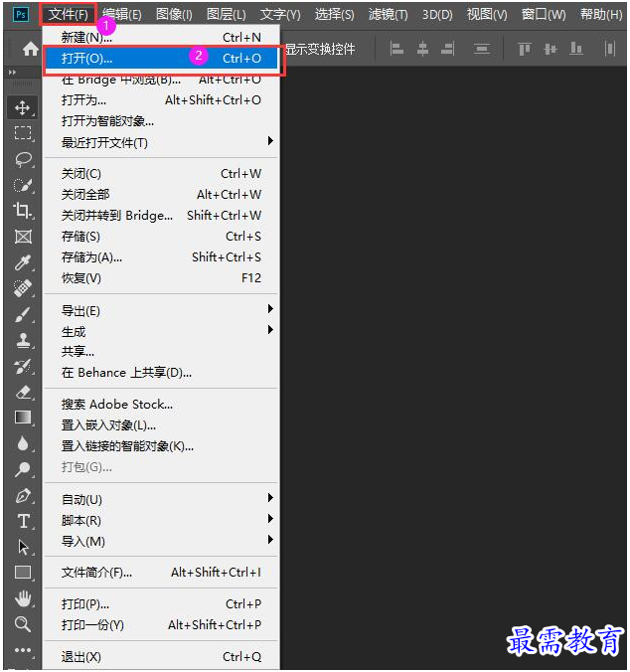This screenshot has height=672, width=630.
Task: Expand the 导入(M) submenu
Action: pos(161,542)
